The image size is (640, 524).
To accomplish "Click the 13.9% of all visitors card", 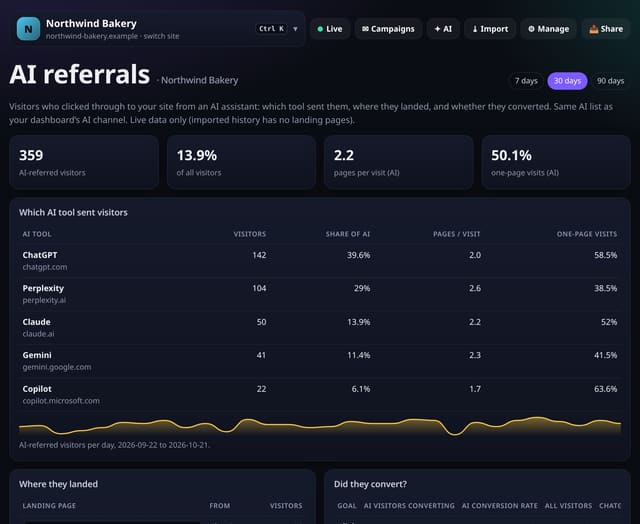I will pyautogui.click(x=241, y=162).
